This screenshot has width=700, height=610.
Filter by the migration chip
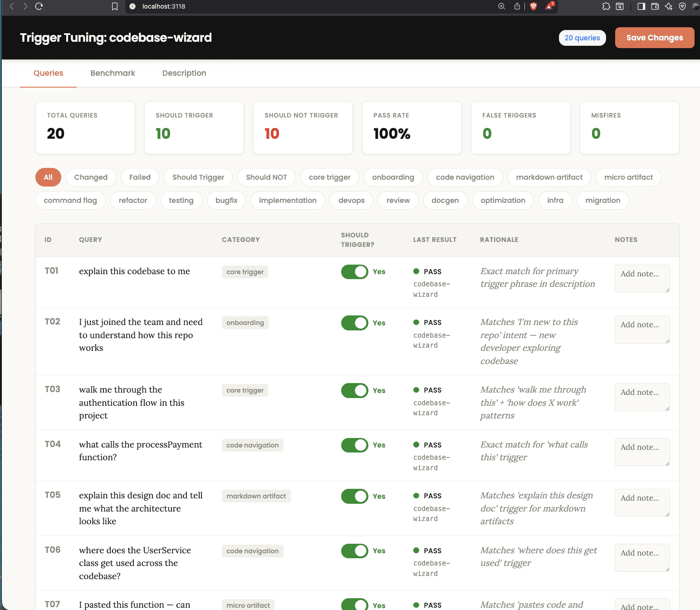602,200
